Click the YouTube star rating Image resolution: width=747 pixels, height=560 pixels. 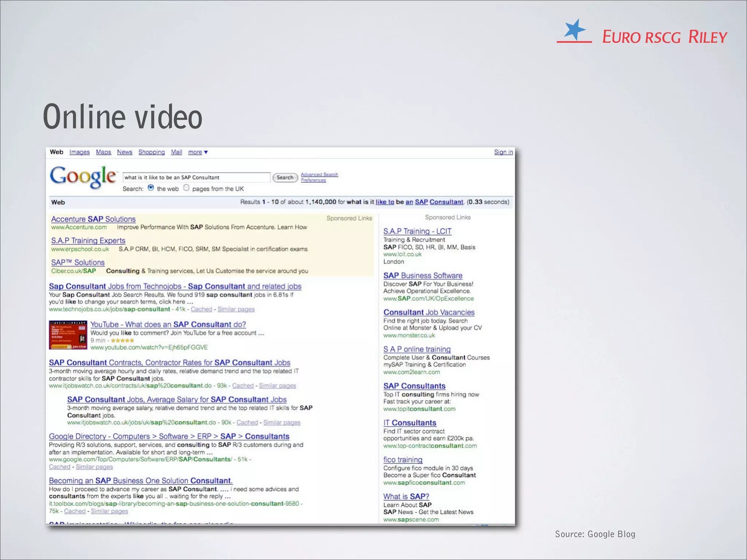pyautogui.click(x=123, y=341)
